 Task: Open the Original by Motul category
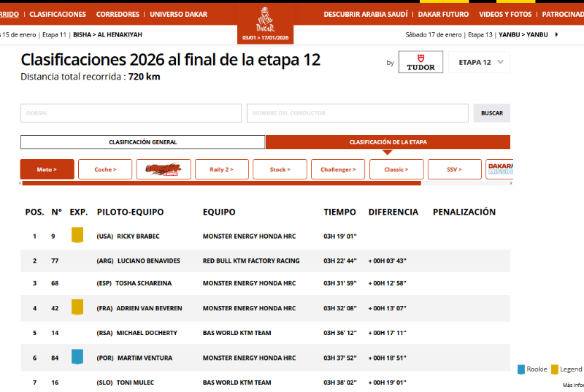coord(164,169)
